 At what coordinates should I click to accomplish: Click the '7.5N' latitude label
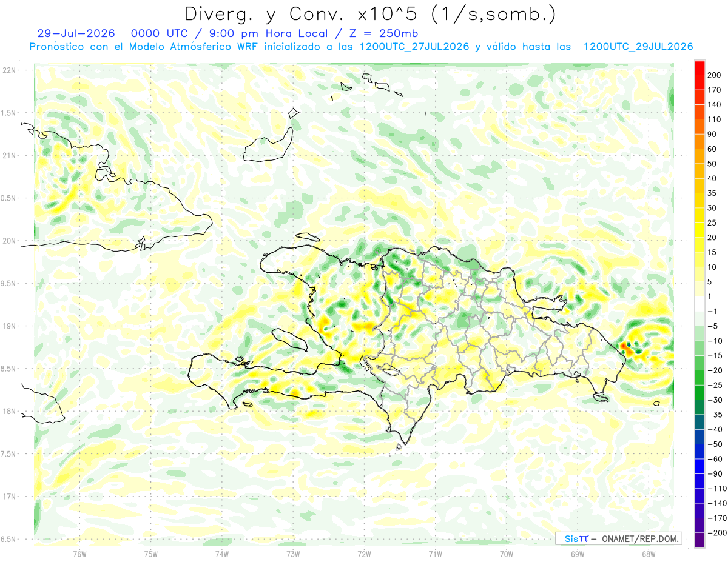tap(8, 453)
